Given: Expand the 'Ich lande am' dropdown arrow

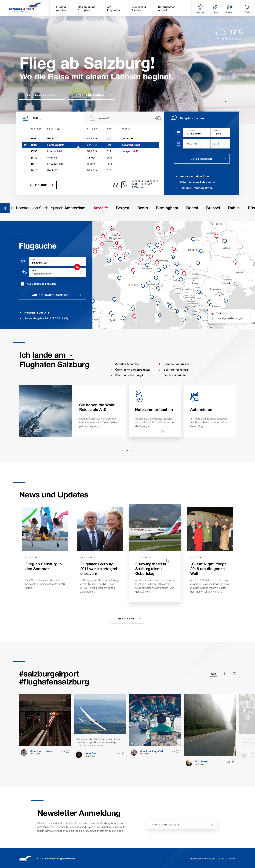Looking at the screenshot, I should (71, 355).
